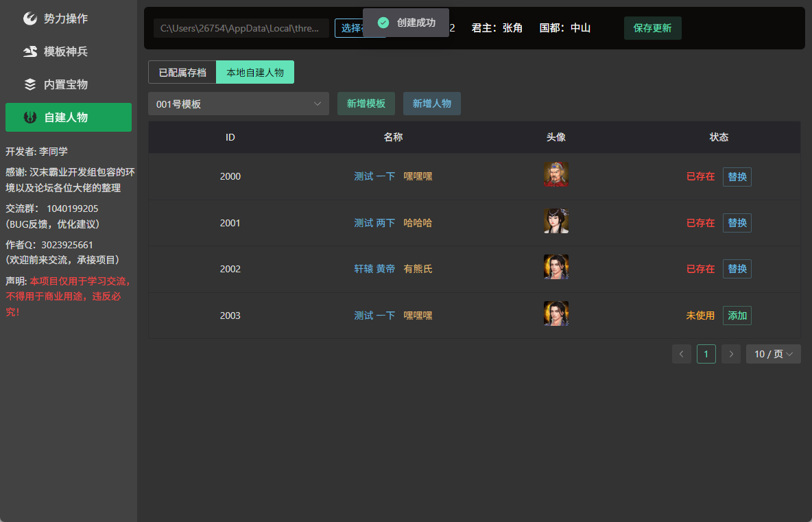Click the 新增人物 button
This screenshot has width=812, height=522.
coord(432,104)
